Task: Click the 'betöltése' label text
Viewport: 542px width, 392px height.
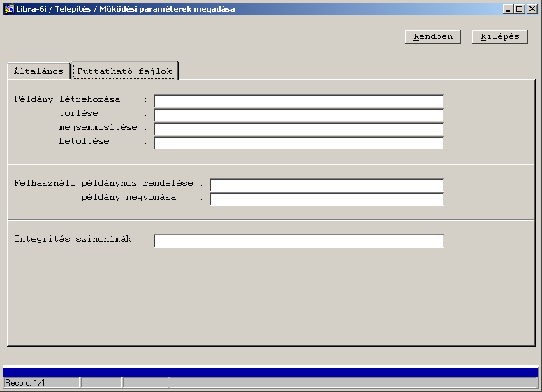Action: tap(84, 141)
